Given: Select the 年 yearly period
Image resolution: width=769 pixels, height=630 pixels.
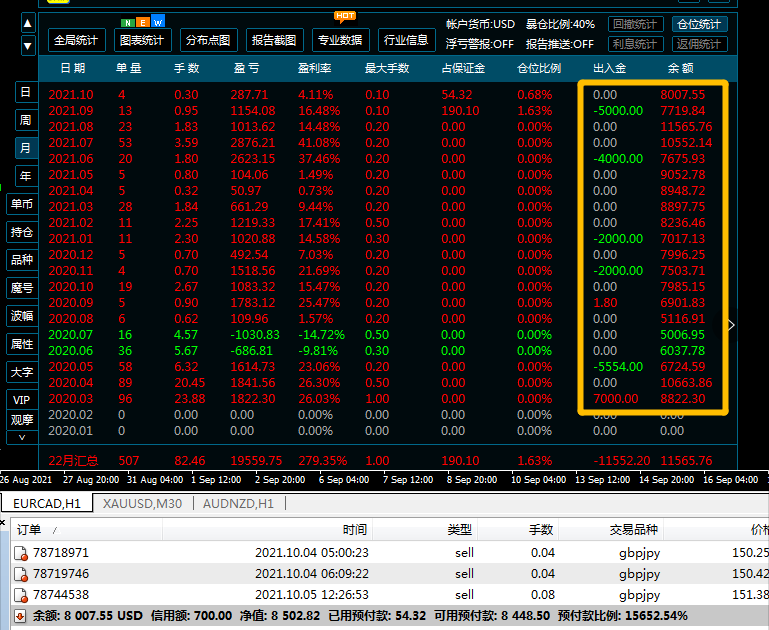Looking at the screenshot, I should [26, 176].
